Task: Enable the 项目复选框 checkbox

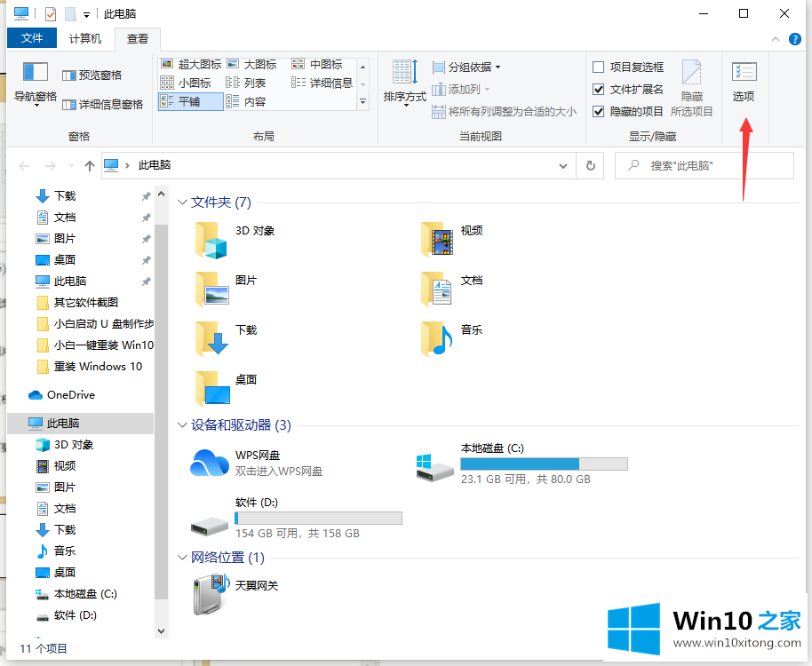Action: coord(598,67)
